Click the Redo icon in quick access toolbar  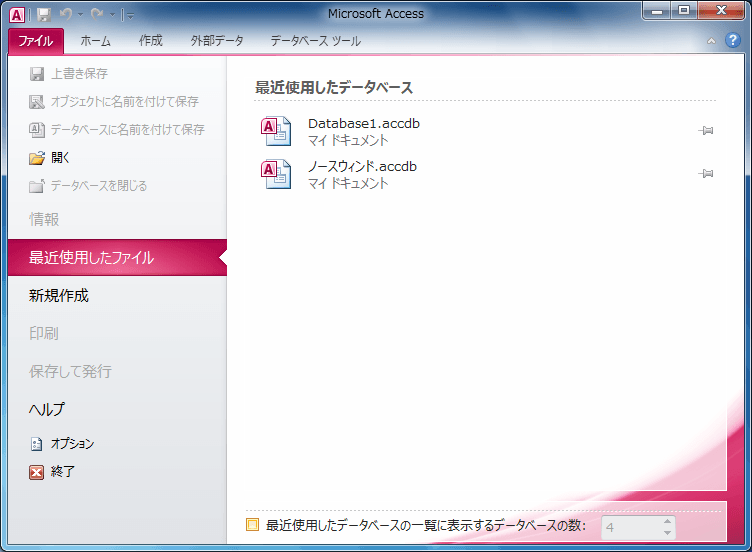pyautogui.click(x=97, y=15)
